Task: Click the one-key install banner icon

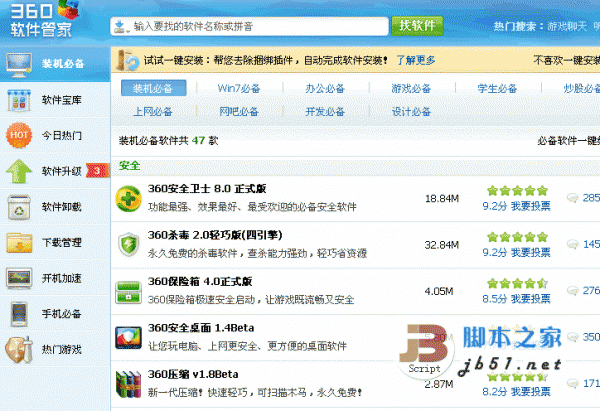Action: (x=127, y=60)
